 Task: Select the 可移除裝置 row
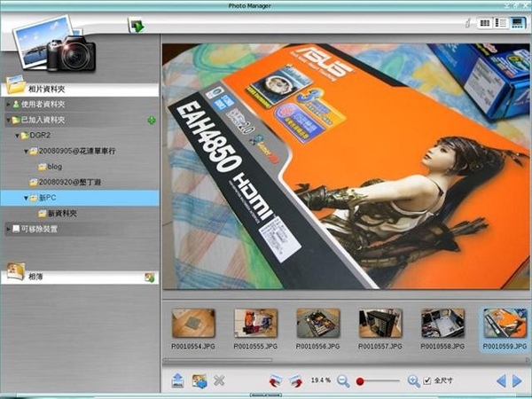(x=82, y=229)
